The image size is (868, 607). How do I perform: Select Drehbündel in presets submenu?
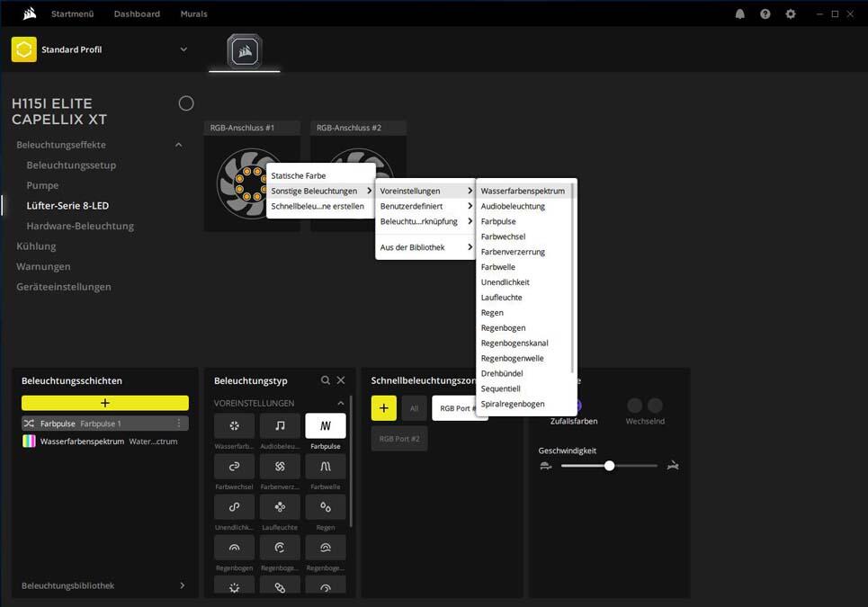pos(524,373)
